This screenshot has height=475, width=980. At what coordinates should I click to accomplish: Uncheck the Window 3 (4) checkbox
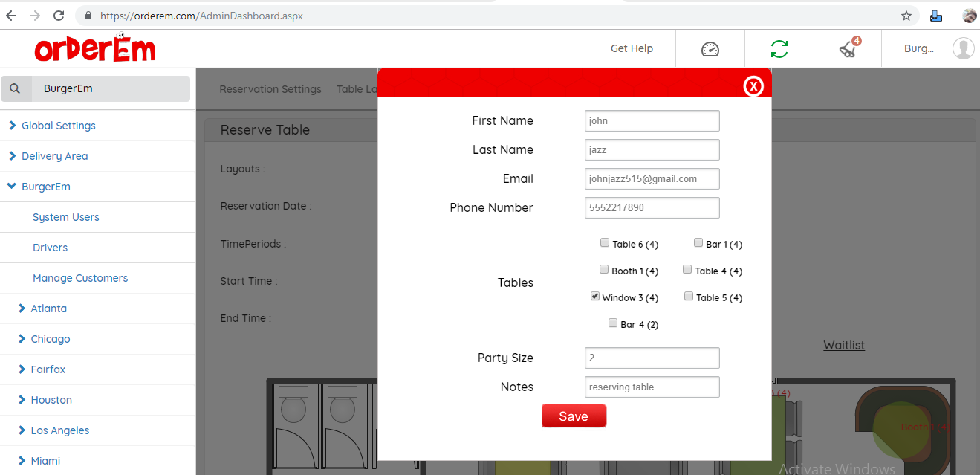coord(595,297)
